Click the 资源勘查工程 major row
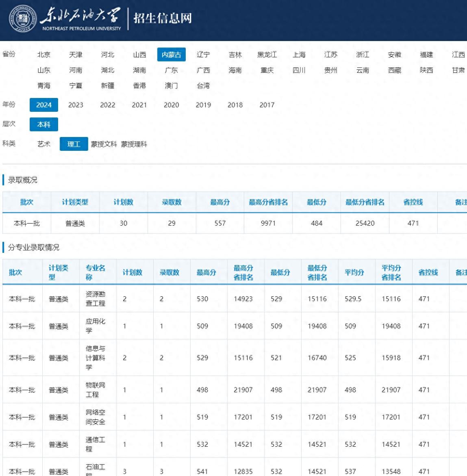Image resolution: width=467 pixels, height=476 pixels. pos(95,299)
